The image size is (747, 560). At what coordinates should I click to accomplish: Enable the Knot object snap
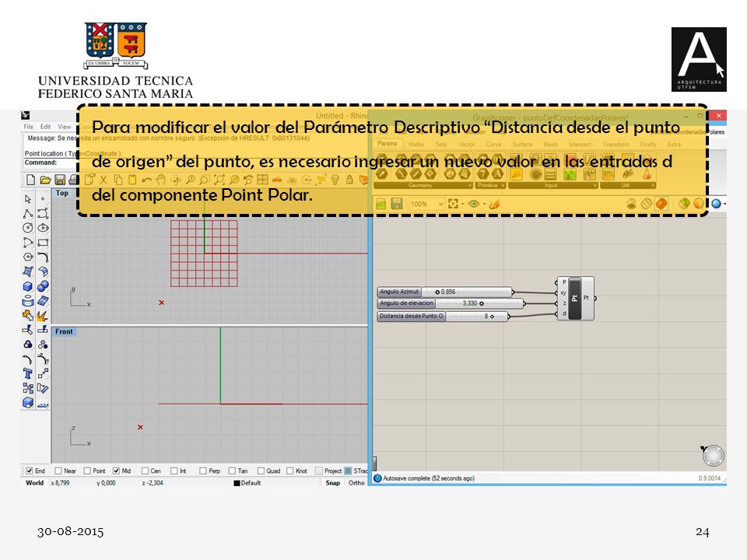tap(289, 471)
